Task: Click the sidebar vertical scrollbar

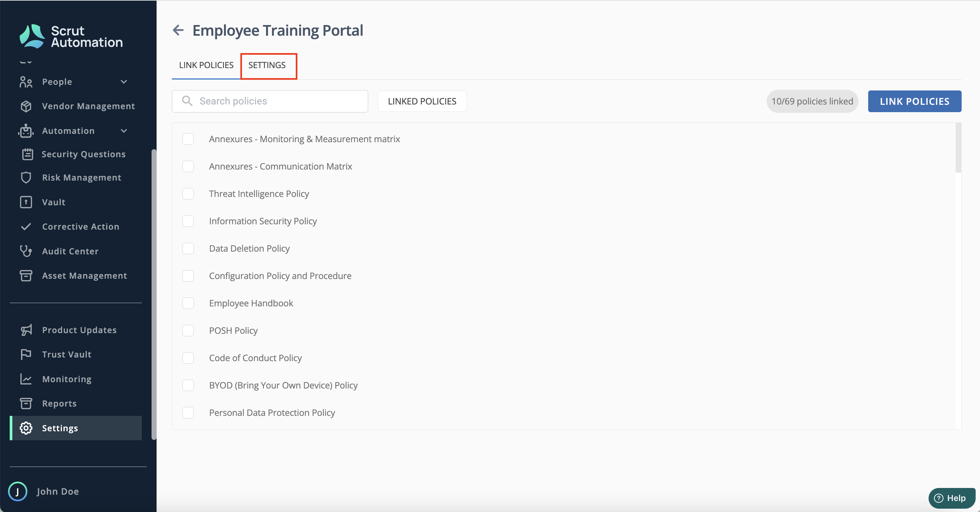Action: point(154,294)
